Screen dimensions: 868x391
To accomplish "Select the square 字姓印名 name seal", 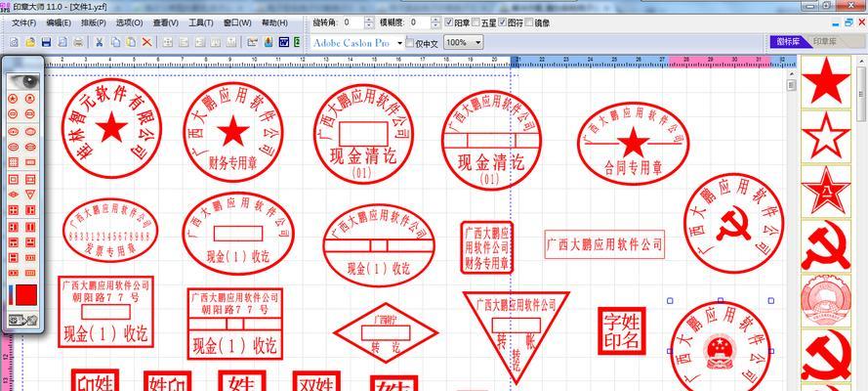I will tap(622, 330).
